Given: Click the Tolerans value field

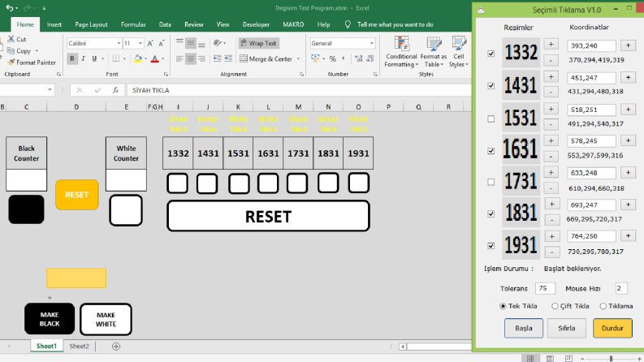Looking at the screenshot, I should [x=545, y=288].
